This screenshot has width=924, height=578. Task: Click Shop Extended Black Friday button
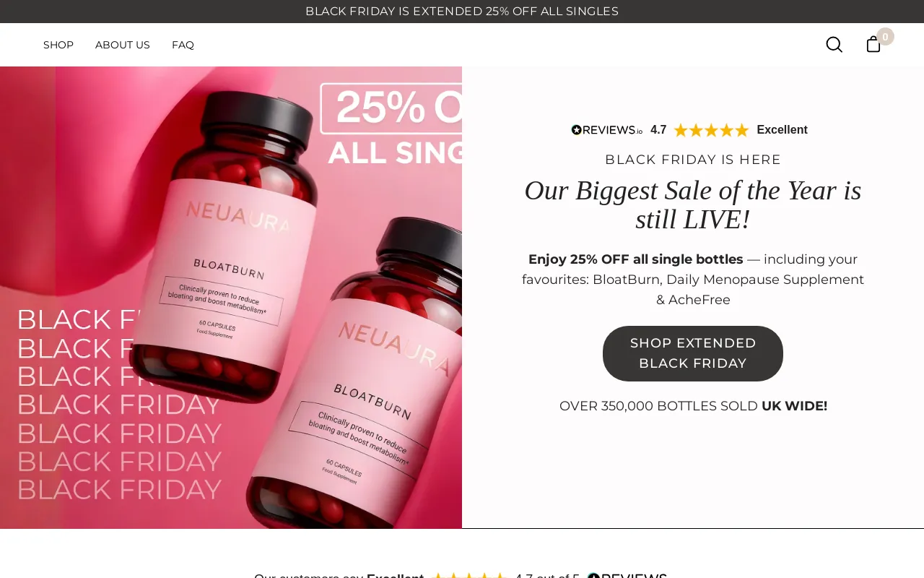coord(693,353)
